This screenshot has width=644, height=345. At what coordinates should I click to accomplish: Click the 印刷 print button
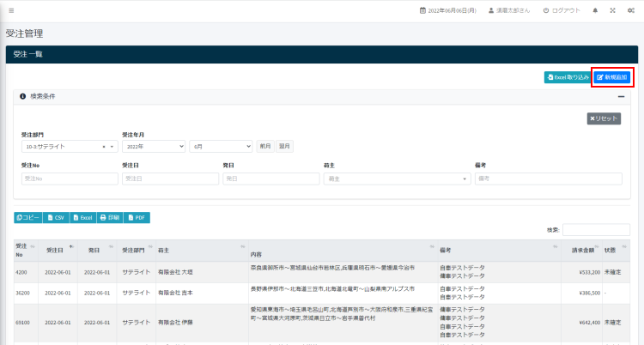tap(110, 218)
